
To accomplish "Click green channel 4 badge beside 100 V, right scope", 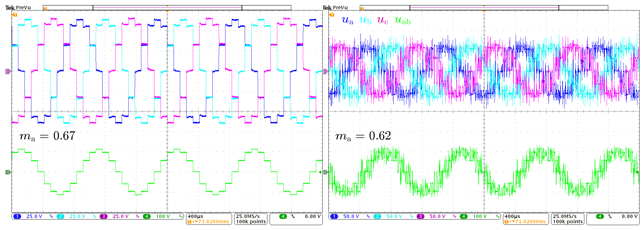I will pos(464,216).
